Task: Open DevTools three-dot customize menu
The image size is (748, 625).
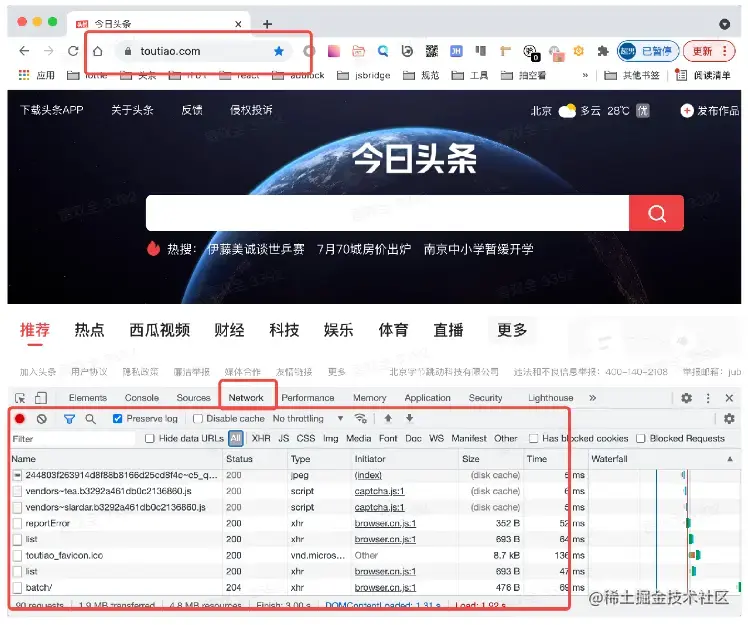Action: (708, 398)
